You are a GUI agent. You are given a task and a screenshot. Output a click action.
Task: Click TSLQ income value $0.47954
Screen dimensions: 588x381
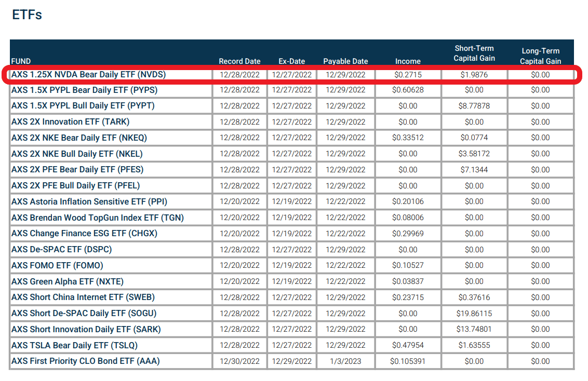pos(408,345)
